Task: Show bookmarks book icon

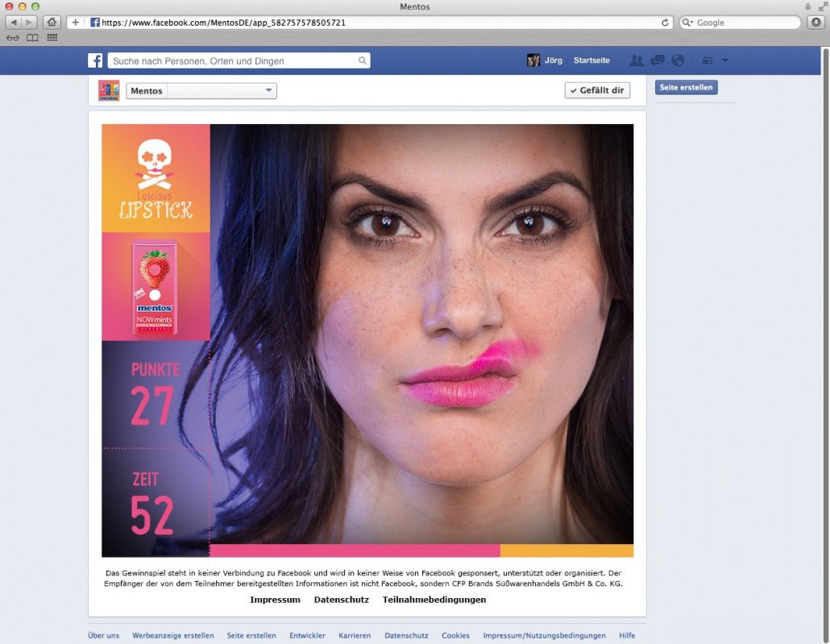Action: click(32, 38)
